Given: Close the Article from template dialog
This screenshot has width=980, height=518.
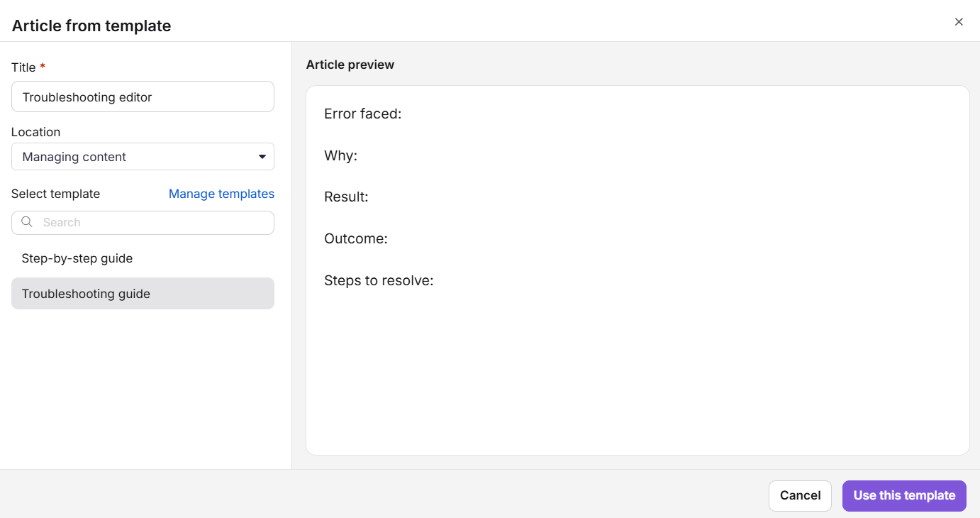Looking at the screenshot, I should 959,22.
